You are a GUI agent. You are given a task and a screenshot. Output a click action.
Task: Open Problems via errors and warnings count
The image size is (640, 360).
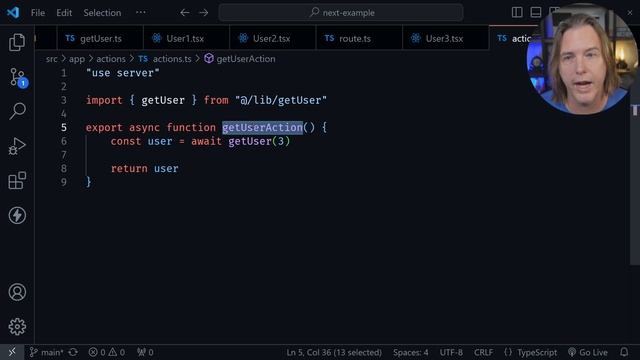coord(107,352)
